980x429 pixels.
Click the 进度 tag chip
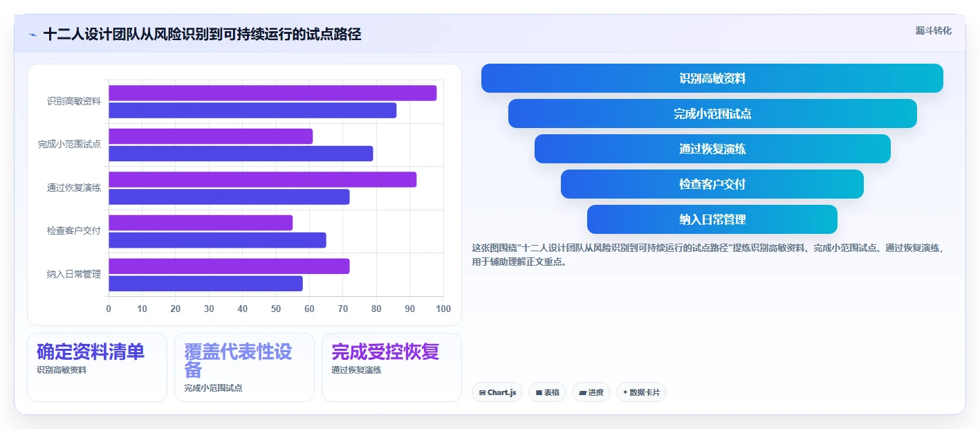[x=591, y=392]
